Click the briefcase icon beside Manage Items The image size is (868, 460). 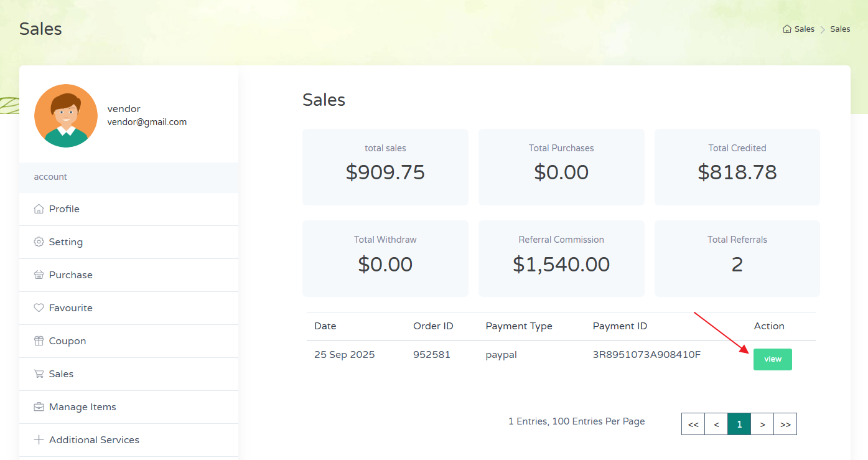pos(39,407)
